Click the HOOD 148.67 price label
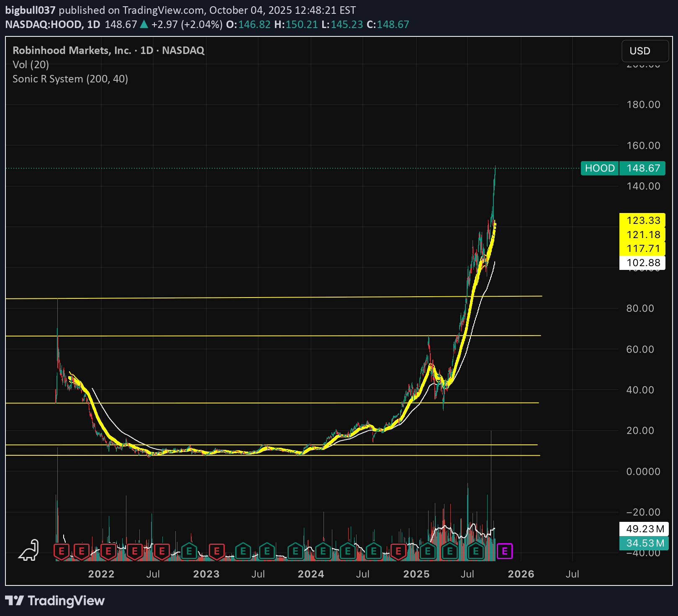Image resolution: width=678 pixels, height=616 pixels. point(623,168)
